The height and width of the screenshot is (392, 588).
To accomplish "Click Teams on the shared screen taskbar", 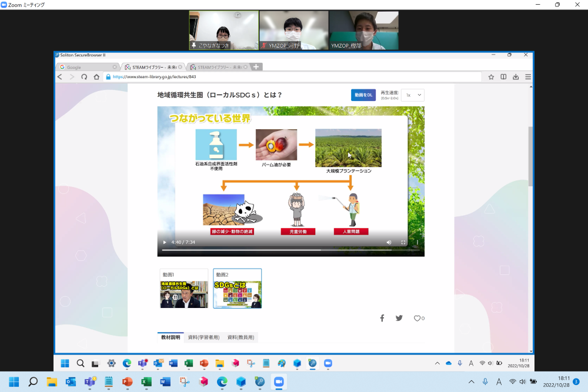I will (x=142, y=363).
